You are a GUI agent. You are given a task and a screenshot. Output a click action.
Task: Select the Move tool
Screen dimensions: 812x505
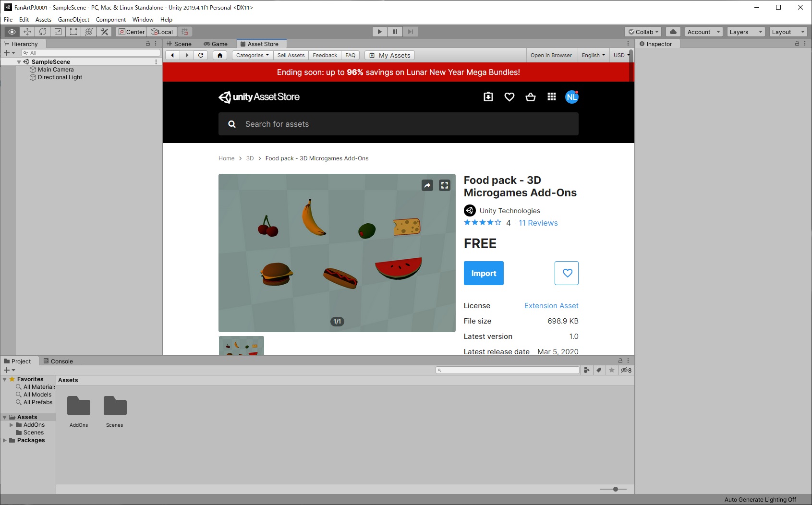coord(27,32)
